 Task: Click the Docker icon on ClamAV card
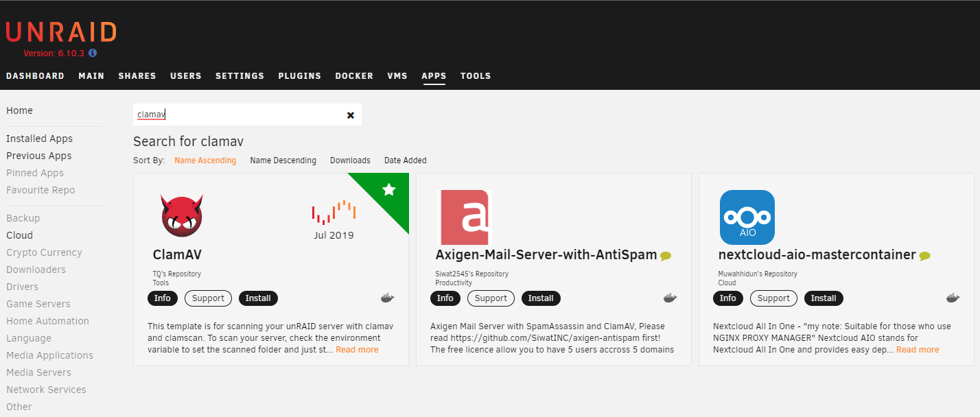[388, 298]
